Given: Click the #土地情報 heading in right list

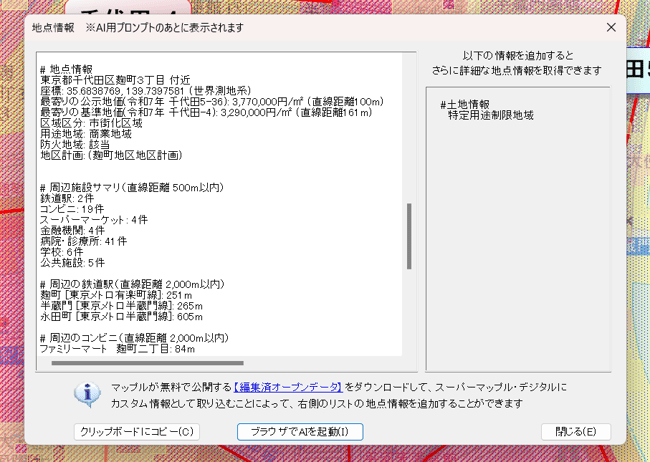Looking at the screenshot, I should (x=465, y=105).
